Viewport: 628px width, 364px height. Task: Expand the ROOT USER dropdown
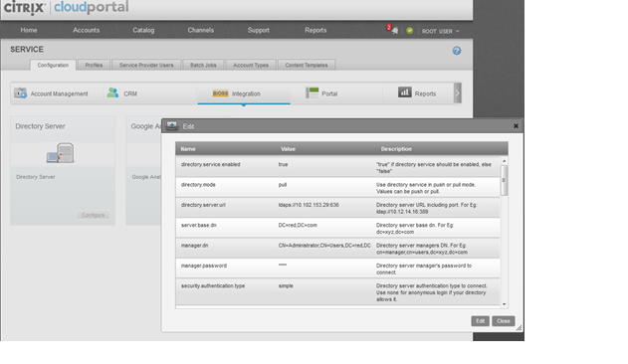pos(440,31)
